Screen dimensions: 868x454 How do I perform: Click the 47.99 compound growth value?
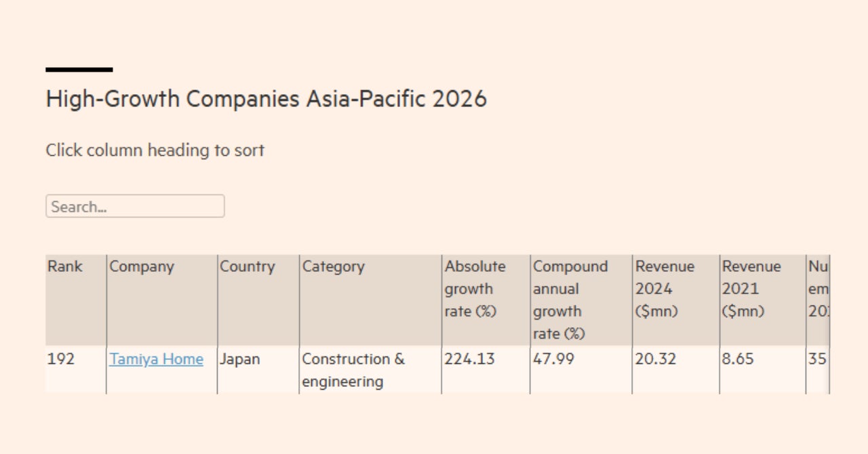click(x=553, y=359)
